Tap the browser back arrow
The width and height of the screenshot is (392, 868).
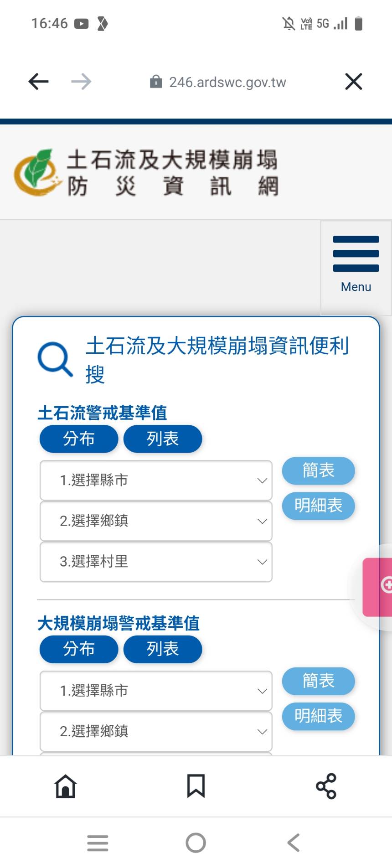click(38, 82)
